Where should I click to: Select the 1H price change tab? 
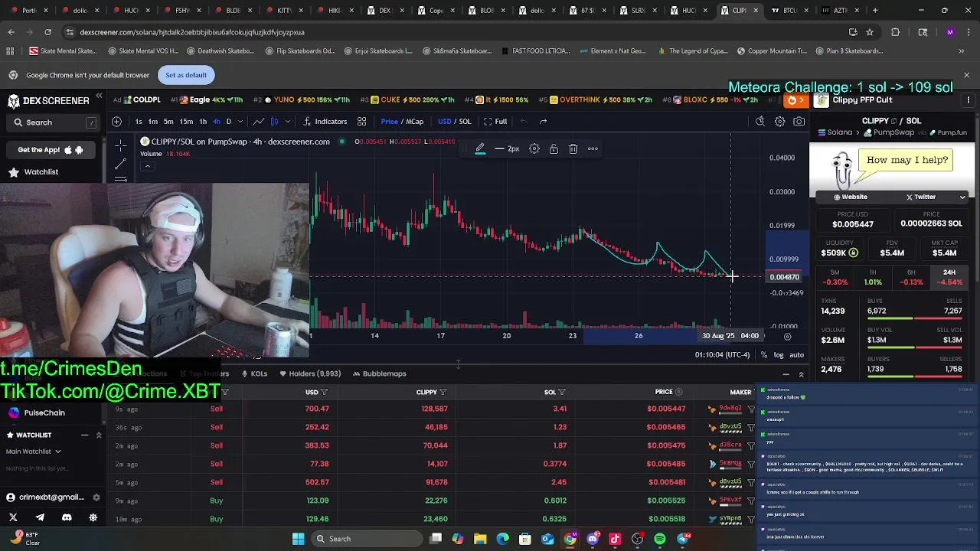tap(873, 277)
